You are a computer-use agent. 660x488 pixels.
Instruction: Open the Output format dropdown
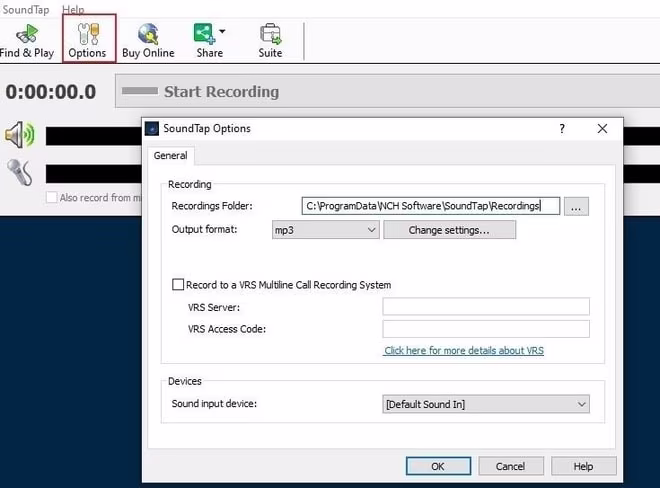click(x=326, y=230)
